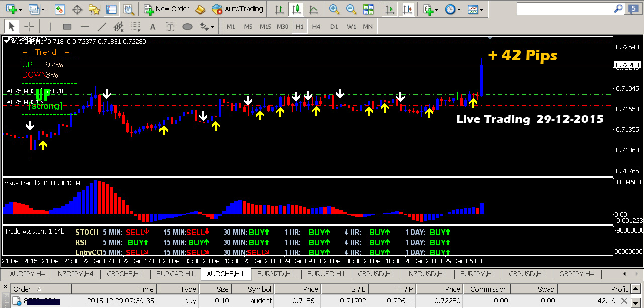Open a New Chart window
644x308 pixels.
pos(10,9)
